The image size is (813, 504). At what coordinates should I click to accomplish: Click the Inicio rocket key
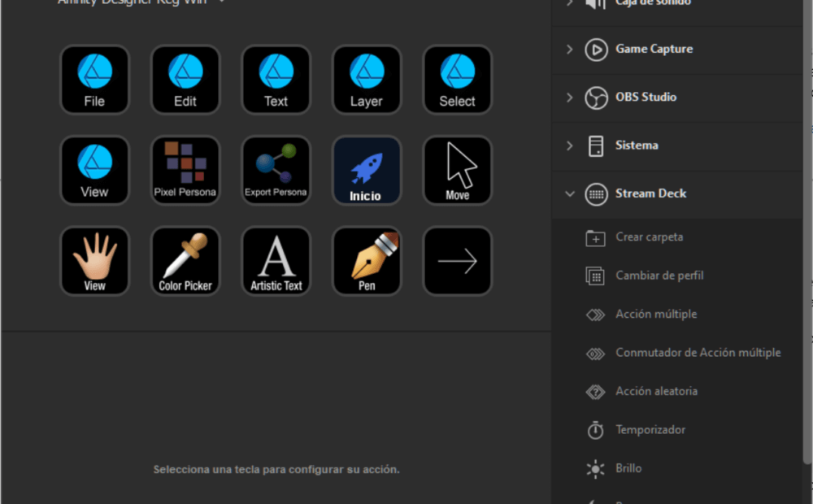click(367, 170)
